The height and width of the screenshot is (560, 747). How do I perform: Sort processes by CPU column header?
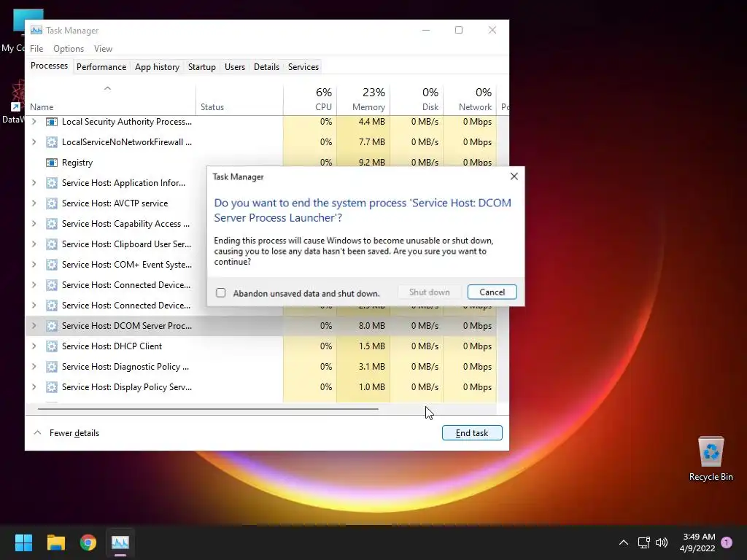click(x=311, y=101)
